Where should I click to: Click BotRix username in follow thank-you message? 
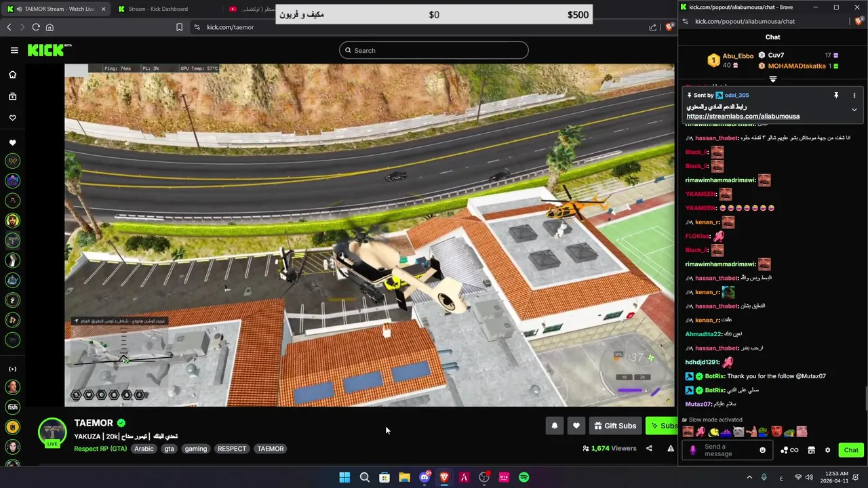point(715,376)
